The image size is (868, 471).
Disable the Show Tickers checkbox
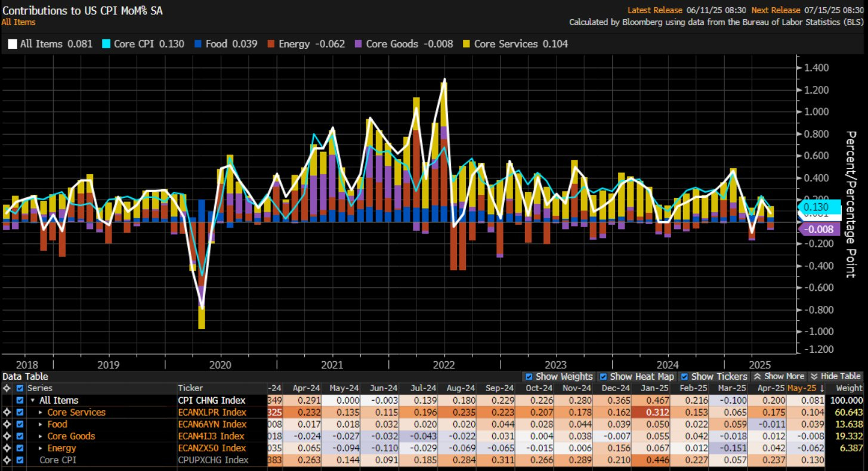pos(684,377)
